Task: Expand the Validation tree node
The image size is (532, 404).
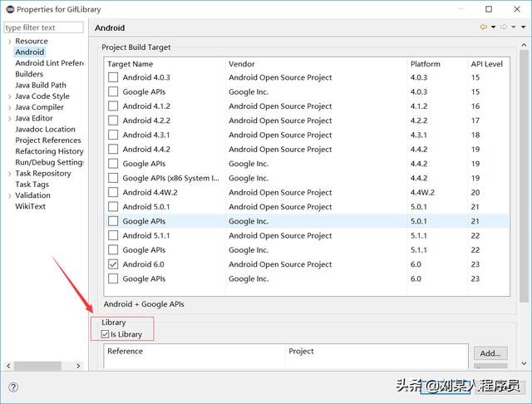Action: click(9, 195)
